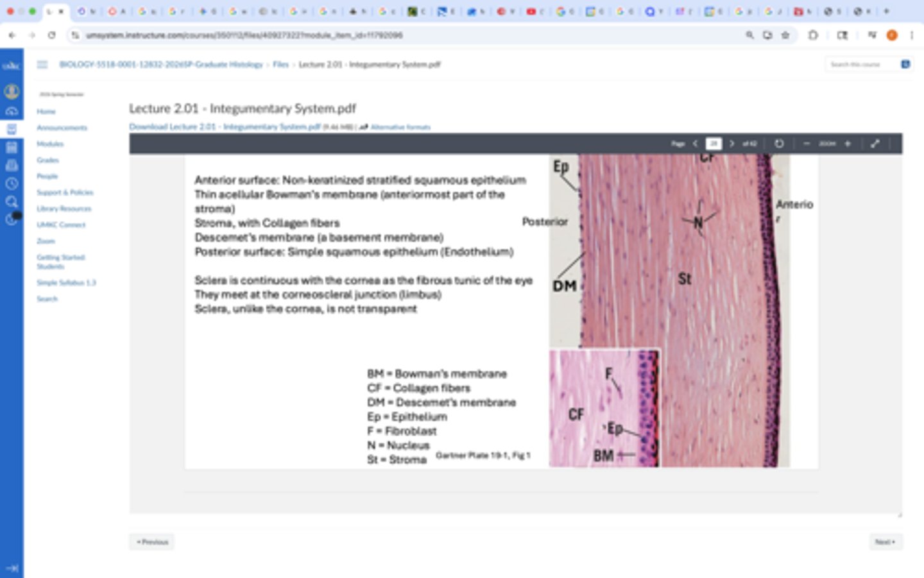
Task: Click the browser address bar URL
Action: click(244, 35)
